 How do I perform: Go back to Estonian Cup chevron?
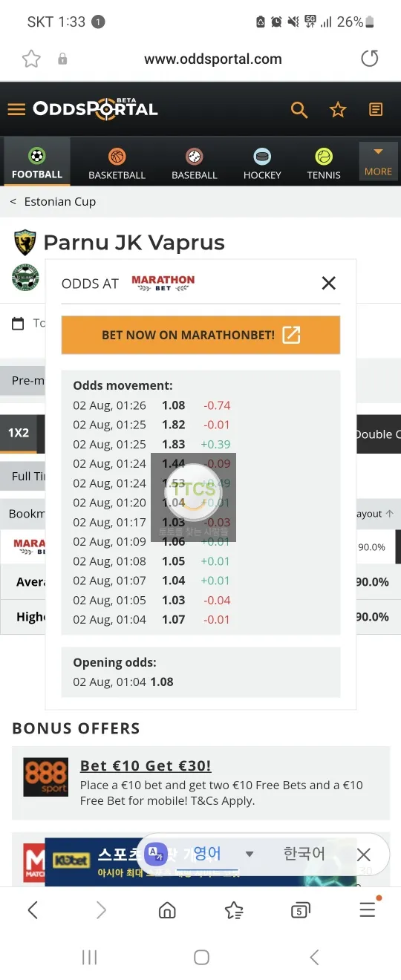coord(13,202)
